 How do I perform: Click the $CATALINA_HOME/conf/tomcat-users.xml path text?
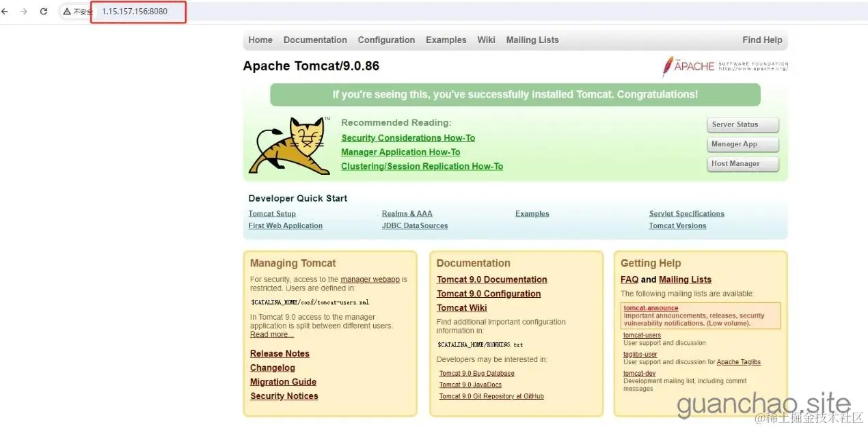[x=310, y=302]
